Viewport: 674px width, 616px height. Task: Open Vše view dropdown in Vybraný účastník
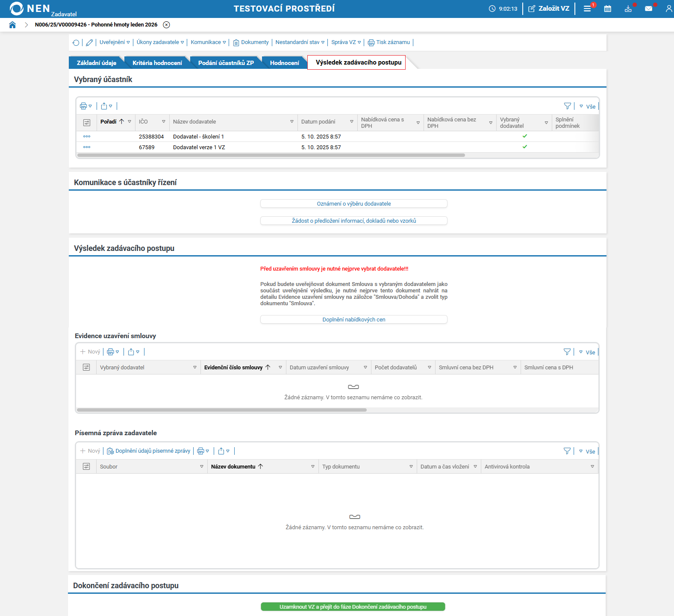(587, 106)
